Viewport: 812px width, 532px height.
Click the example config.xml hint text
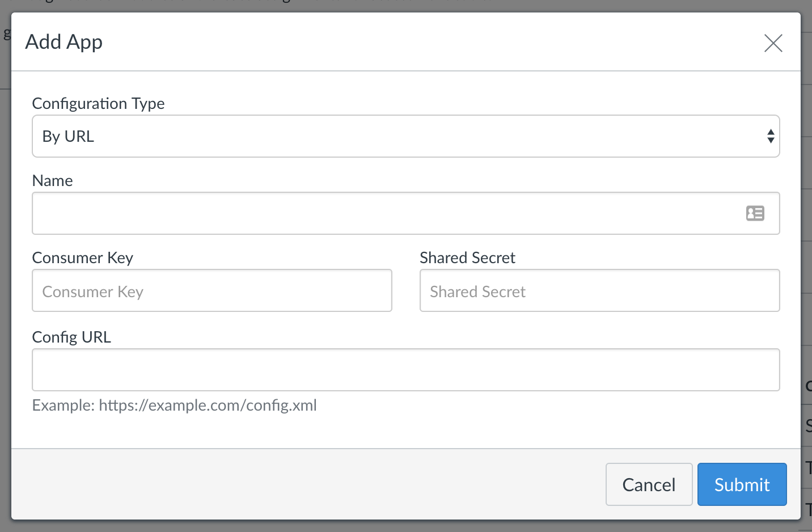coord(175,405)
